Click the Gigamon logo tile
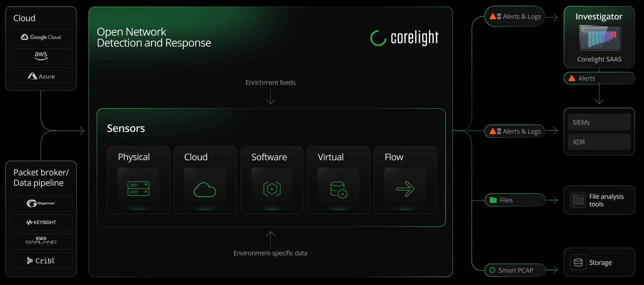 (x=41, y=203)
